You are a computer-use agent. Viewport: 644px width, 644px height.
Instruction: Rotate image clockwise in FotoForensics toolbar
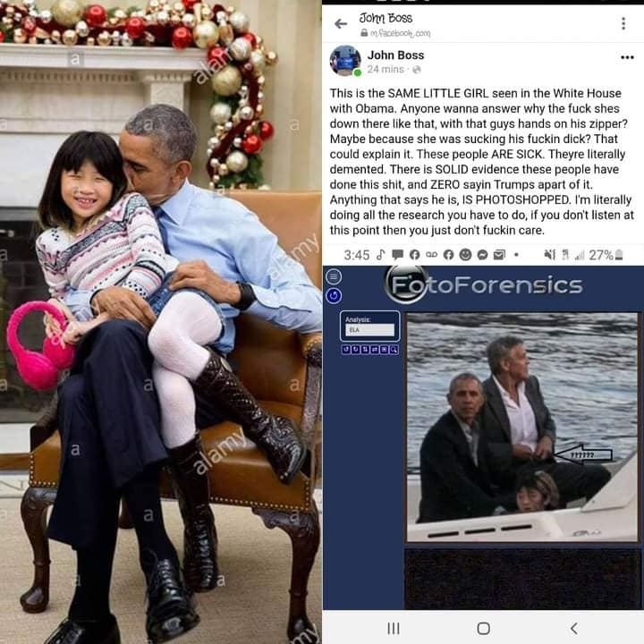[355, 350]
